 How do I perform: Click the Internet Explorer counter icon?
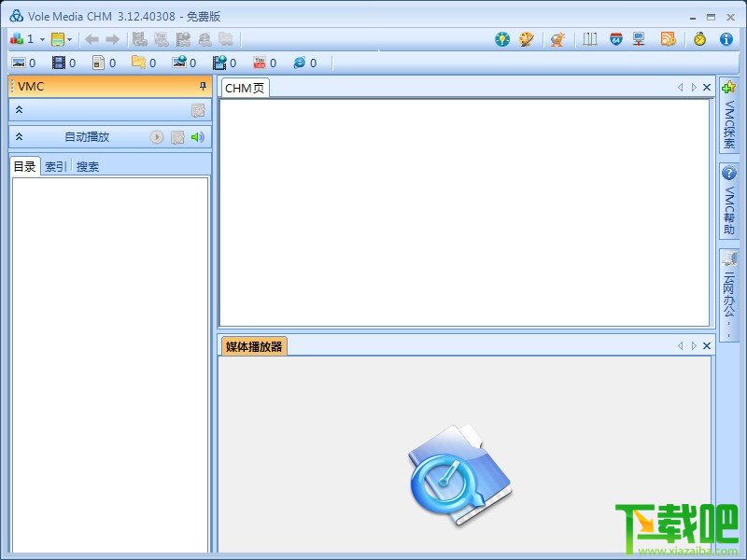tap(300, 63)
